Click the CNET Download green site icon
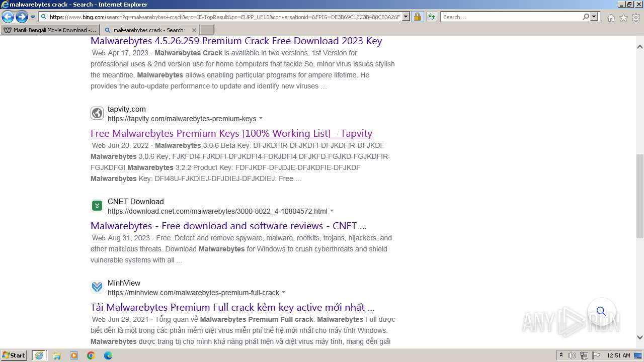The height and width of the screenshot is (362, 644). (x=97, y=206)
